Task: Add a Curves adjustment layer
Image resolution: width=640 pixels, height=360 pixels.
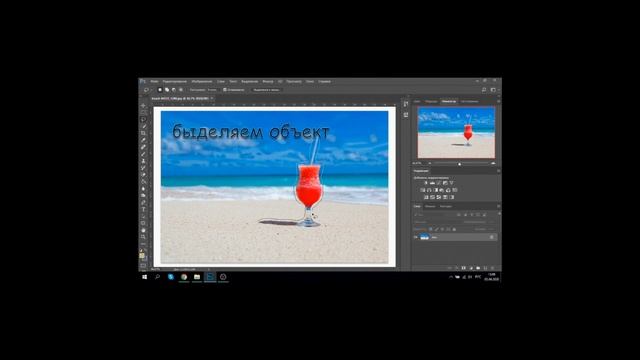Action: (439, 183)
